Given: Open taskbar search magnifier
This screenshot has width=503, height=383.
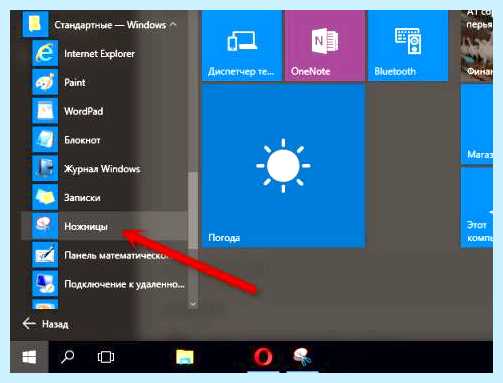Looking at the screenshot, I should 68,357.
